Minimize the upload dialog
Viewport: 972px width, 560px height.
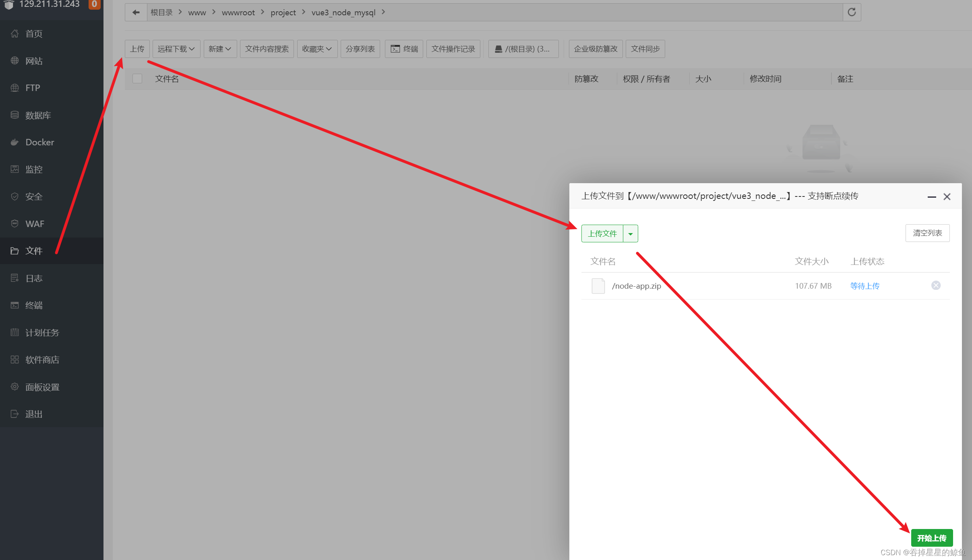(932, 196)
